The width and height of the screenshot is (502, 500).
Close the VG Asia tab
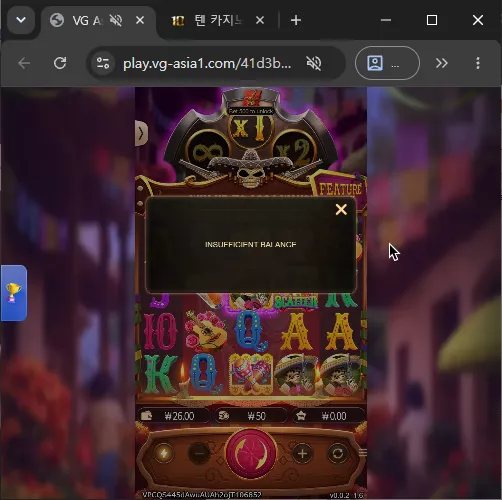click(x=140, y=20)
